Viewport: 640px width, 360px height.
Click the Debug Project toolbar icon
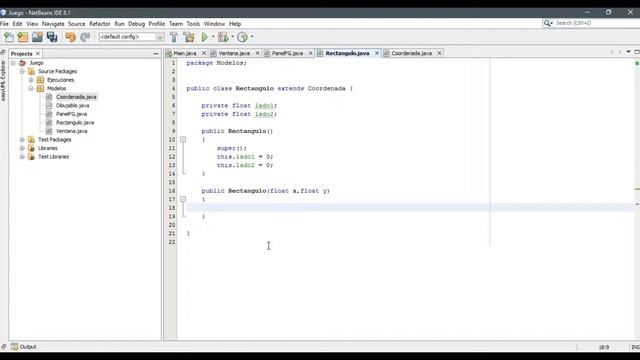[x=223, y=37]
